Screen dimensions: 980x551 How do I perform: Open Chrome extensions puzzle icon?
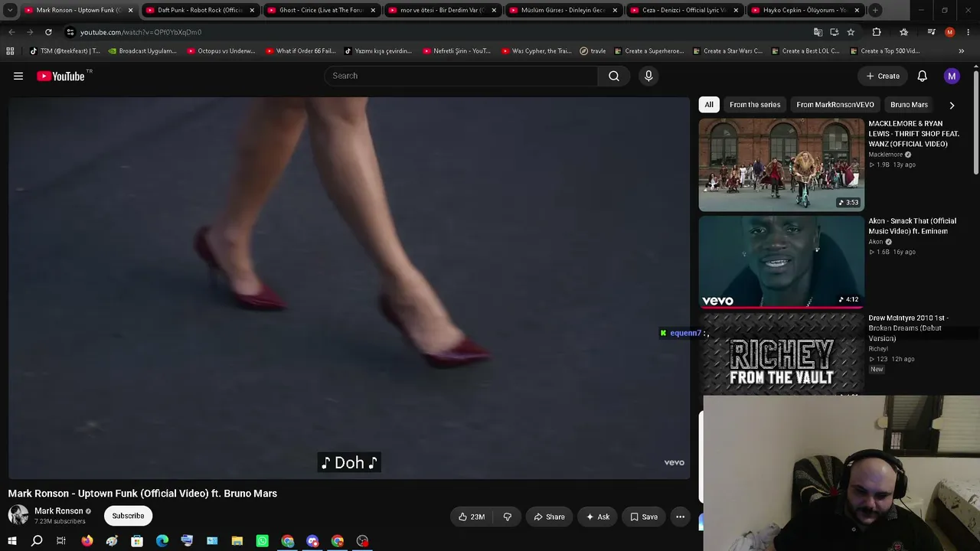coord(877,32)
